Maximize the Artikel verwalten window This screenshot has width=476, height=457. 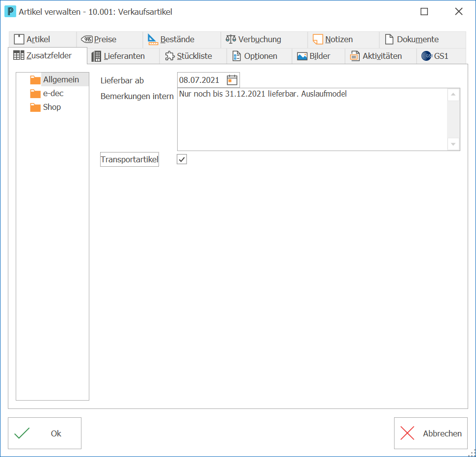point(424,12)
